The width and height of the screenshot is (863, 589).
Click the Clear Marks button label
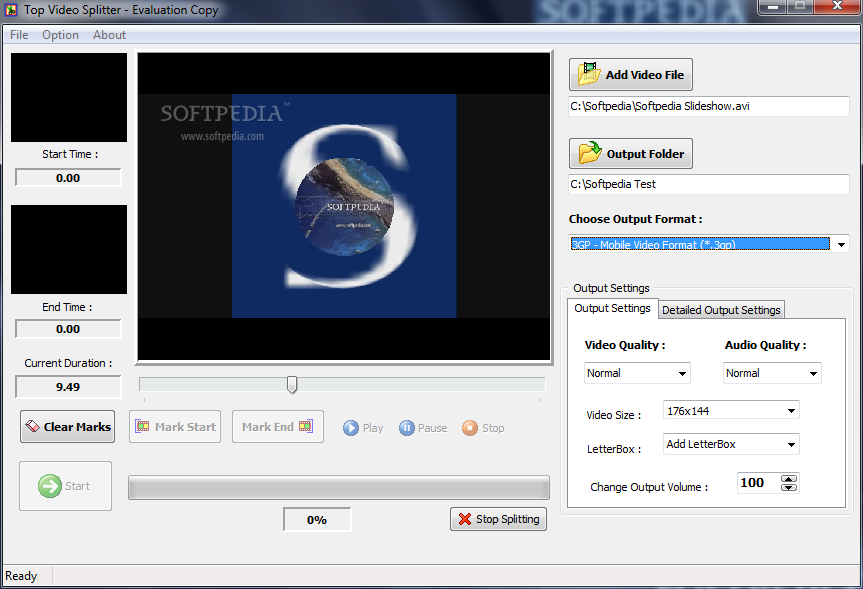coord(77,427)
